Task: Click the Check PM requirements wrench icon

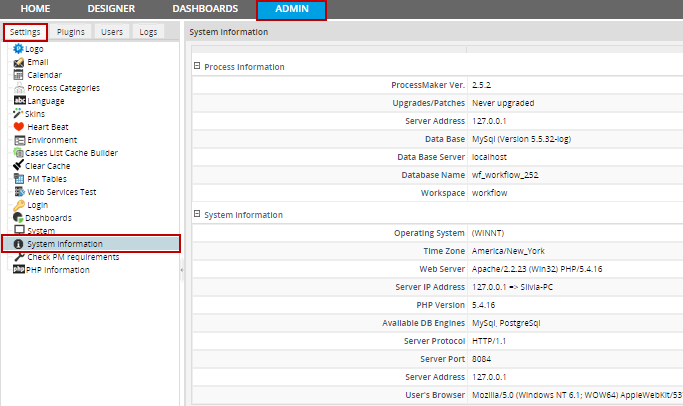Action: (19, 257)
